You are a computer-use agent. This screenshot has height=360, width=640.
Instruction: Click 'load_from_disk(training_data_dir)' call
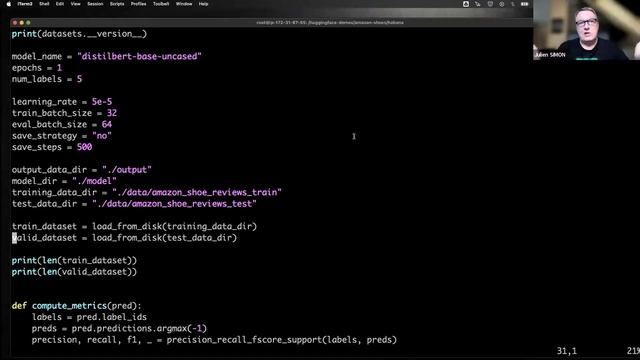[174, 227]
